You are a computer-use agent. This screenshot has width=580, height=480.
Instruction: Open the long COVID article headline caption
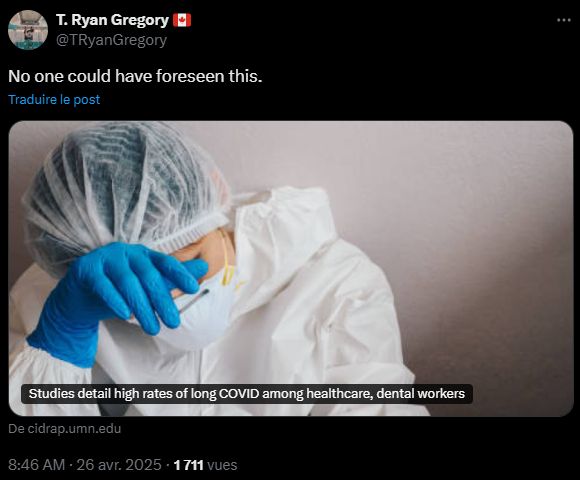tap(247, 393)
